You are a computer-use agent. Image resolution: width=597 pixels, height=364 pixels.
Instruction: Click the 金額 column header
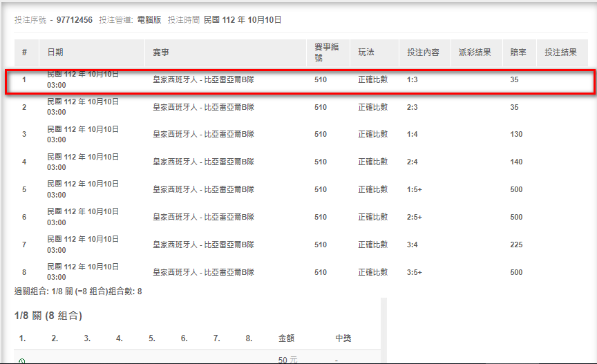(x=286, y=338)
